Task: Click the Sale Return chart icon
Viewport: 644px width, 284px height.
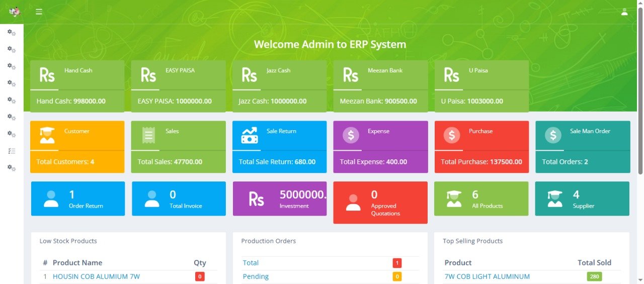Action: point(249,135)
